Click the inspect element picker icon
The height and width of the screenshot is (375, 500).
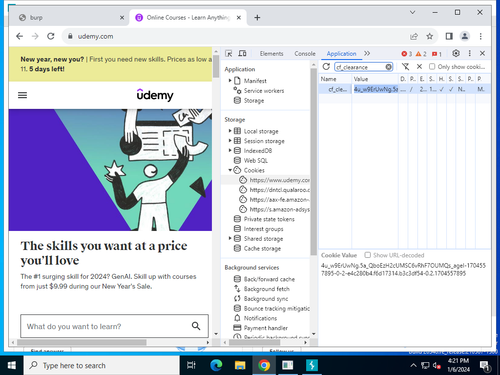point(229,54)
